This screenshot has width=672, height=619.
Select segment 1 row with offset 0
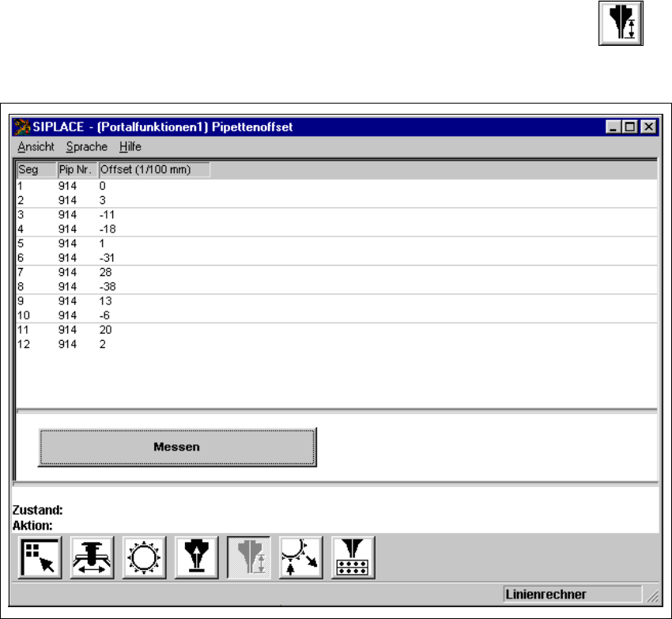pos(337,186)
